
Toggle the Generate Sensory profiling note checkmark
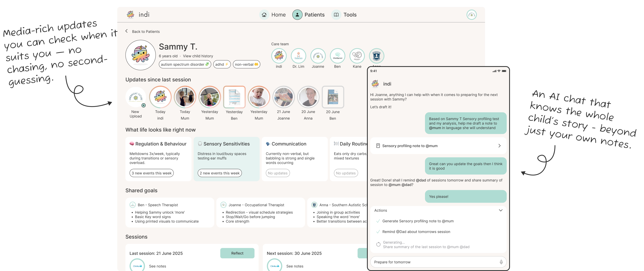coord(378,221)
